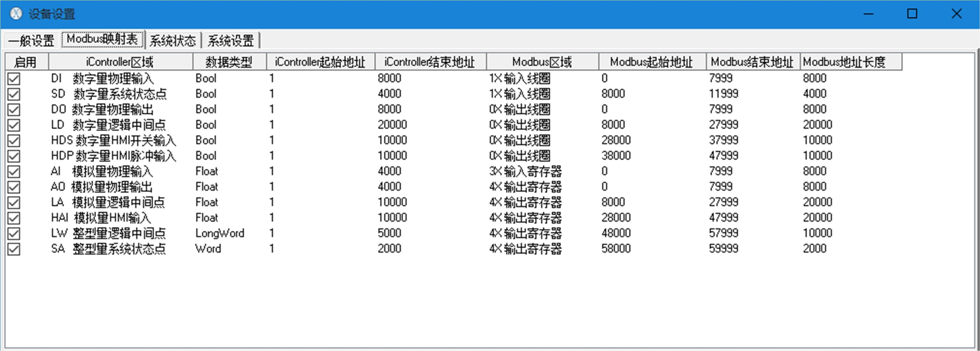980x351 pixels.
Task: Click the 数据类型 column header
Action: tap(229, 61)
